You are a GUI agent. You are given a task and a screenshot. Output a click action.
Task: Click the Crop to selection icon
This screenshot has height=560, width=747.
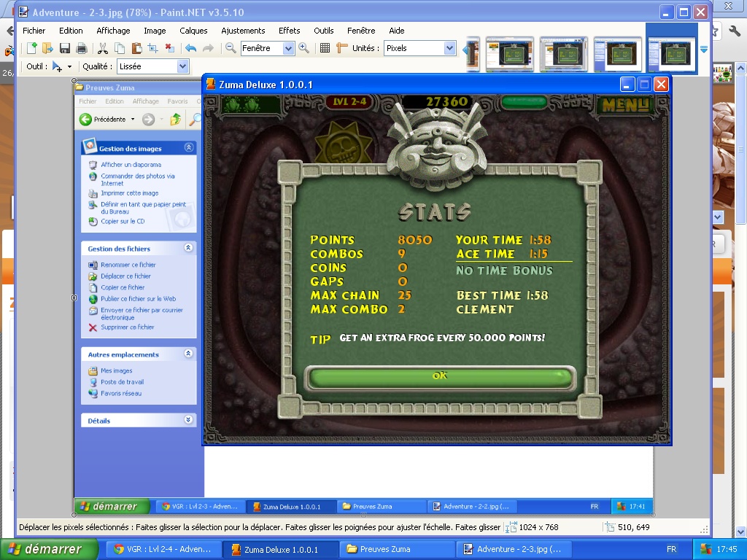[152, 48]
